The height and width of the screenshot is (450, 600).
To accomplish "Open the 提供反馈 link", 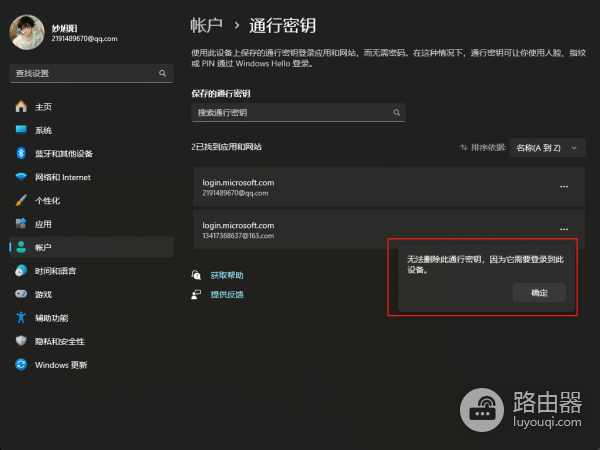I will (x=227, y=294).
